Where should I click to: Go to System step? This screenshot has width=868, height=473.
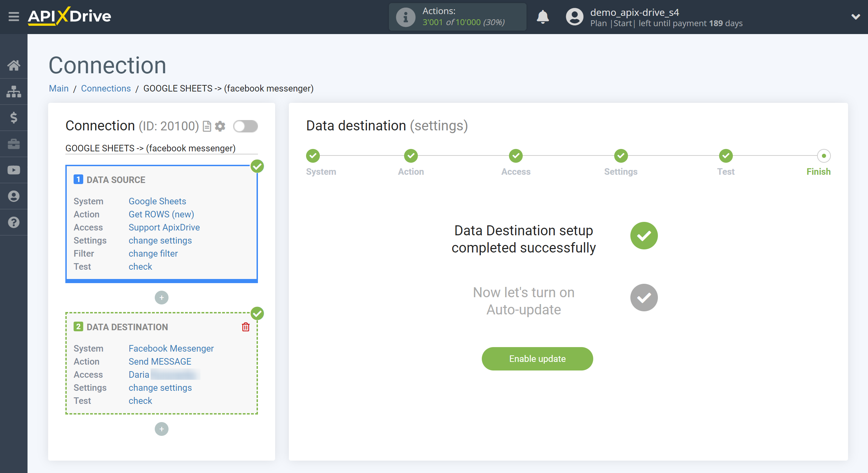(x=313, y=156)
